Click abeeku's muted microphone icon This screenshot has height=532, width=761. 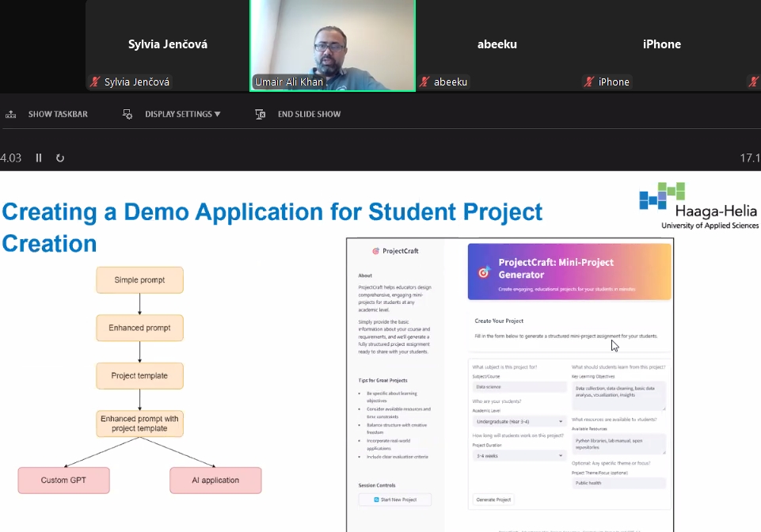click(424, 82)
